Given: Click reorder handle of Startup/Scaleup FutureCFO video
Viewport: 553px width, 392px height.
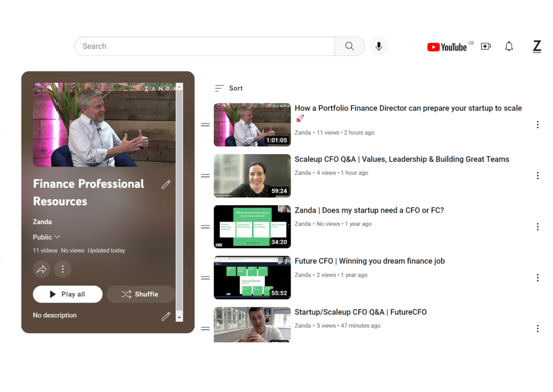Looking at the screenshot, I should [x=205, y=329].
